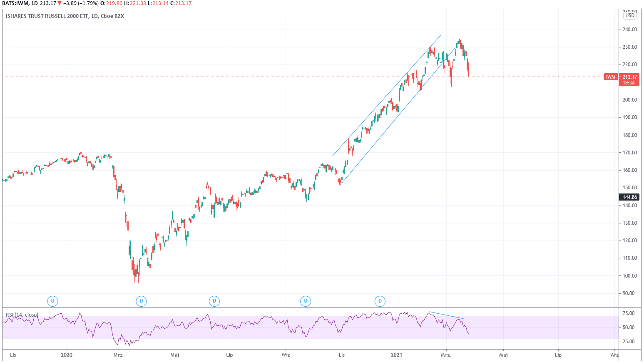Click the 220.00 price axis label

(x=630, y=64)
